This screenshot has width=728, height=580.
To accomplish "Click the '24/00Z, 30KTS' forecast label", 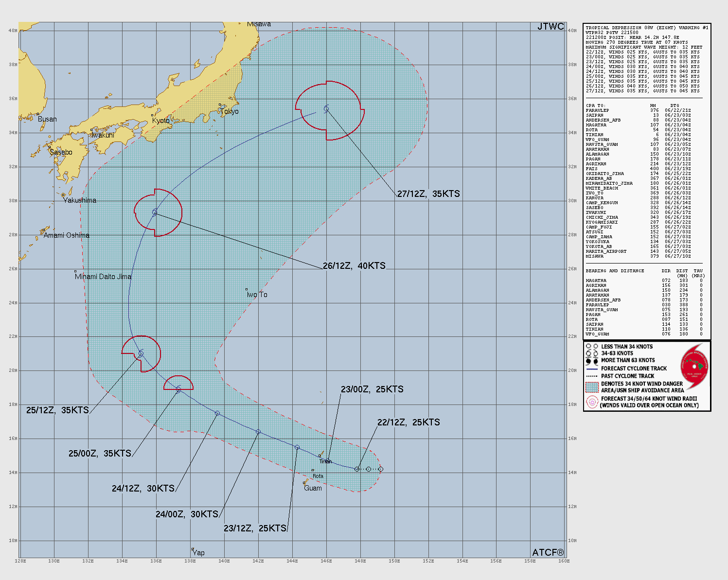I will (x=187, y=514).
